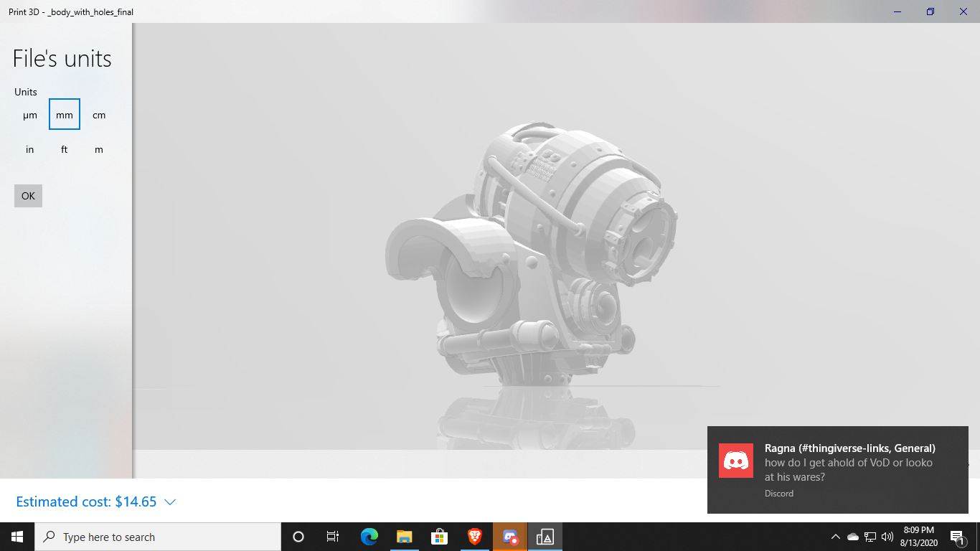Viewport: 980px width, 551px height.
Task: Click the 'Estimated cost: $14.65' text
Action: 86,501
